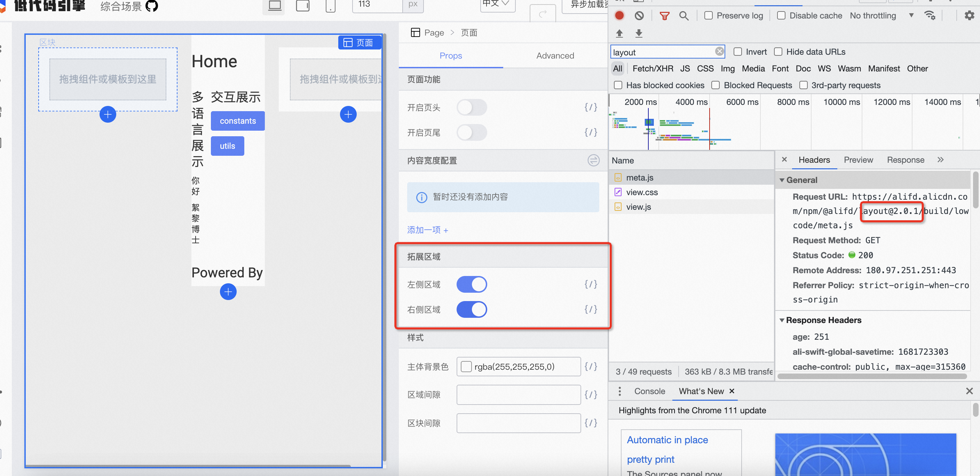Search network requests with the magnifier icon
This screenshot has width=980, height=476.
[685, 16]
